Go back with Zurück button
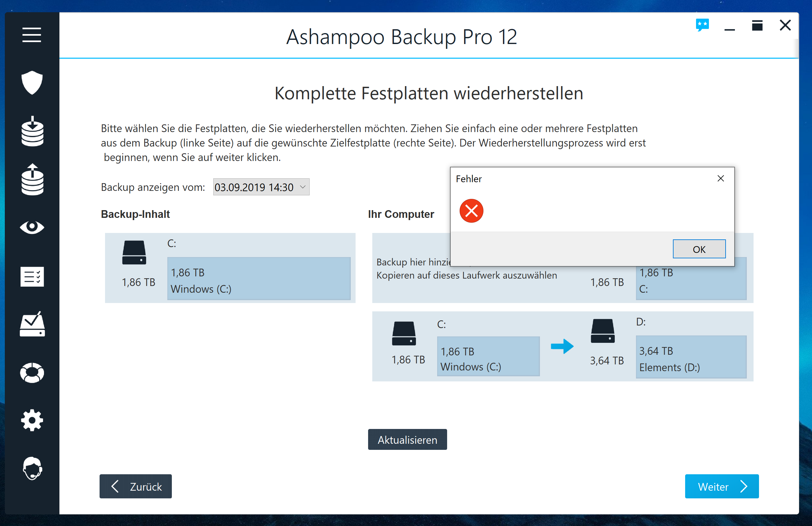The height and width of the screenshot is (526, 812). pyautogui.click(x=136, y=486)
